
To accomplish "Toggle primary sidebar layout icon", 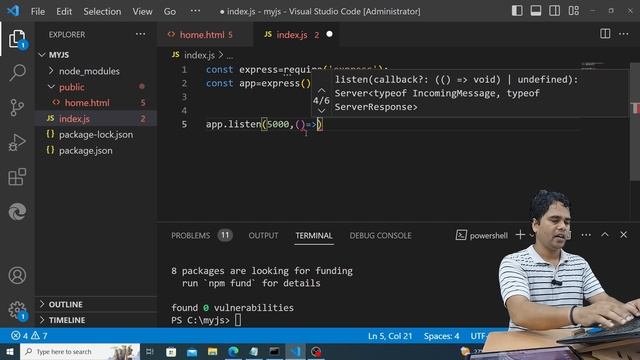I will click(x=517, y=11).
